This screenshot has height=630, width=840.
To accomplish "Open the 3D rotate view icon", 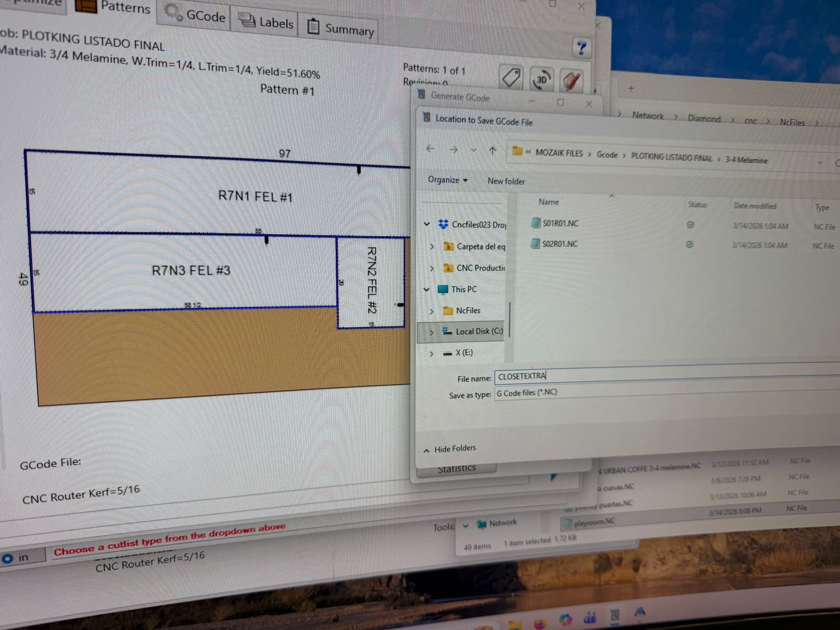I will pos(541,80).
